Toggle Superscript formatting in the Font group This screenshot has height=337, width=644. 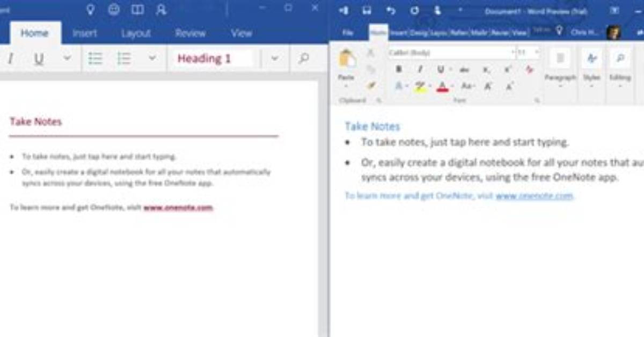pyautogui.click(x=508, y=69)
